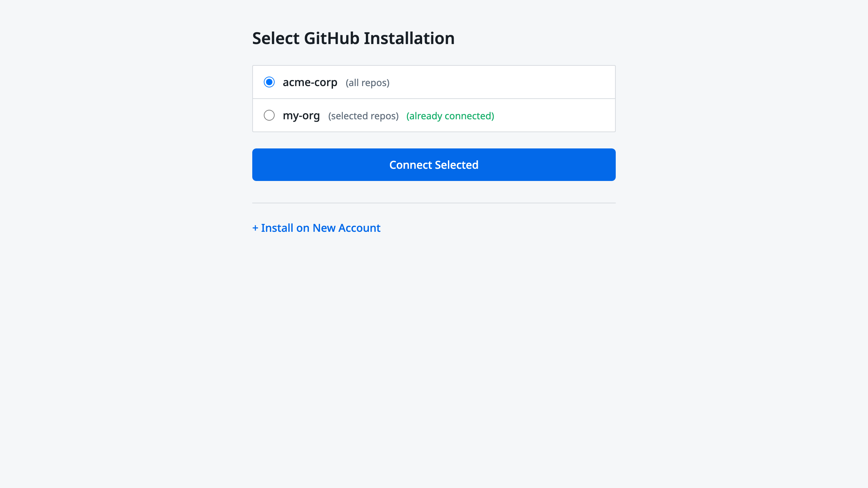Click the (all repos) text beside acme-corp

(x=367, y=82)
